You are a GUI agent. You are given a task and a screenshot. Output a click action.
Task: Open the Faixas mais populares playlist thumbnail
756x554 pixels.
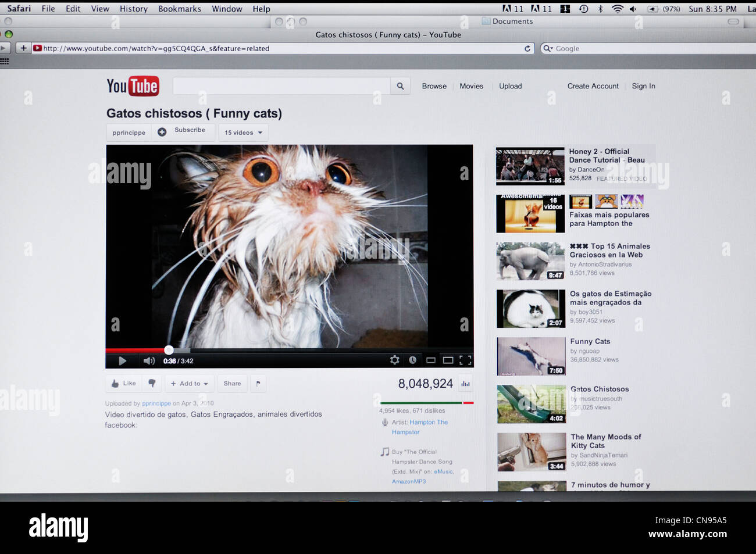[530, 214]
